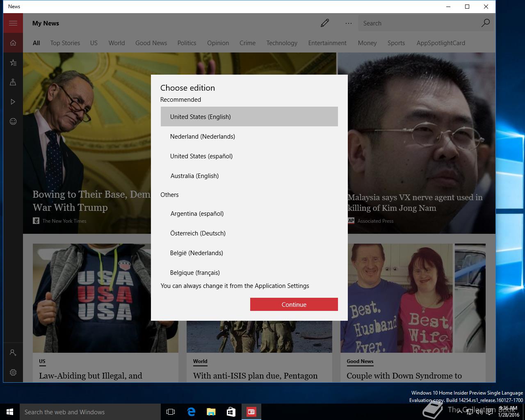This screenshot has height=420, width=525.
Task: Open Malaysia VX nerve agent headline
Action: point(415,203)
